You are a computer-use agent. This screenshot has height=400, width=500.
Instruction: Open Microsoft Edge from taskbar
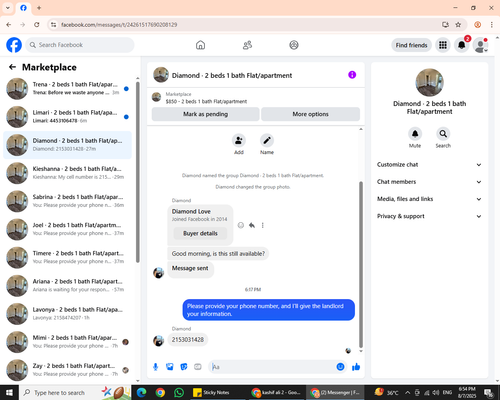tap(141, 393)
